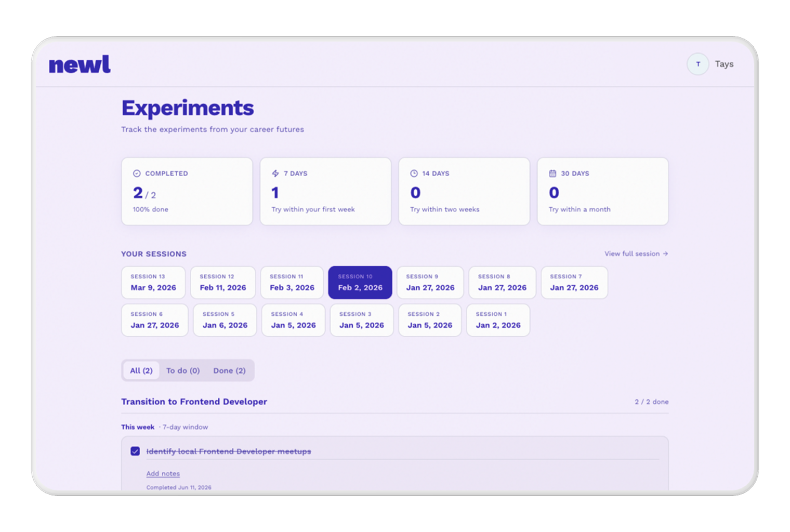
Task: Switch to the To do (0) tab
Action: pyautogui.click(x=183, y=370)
